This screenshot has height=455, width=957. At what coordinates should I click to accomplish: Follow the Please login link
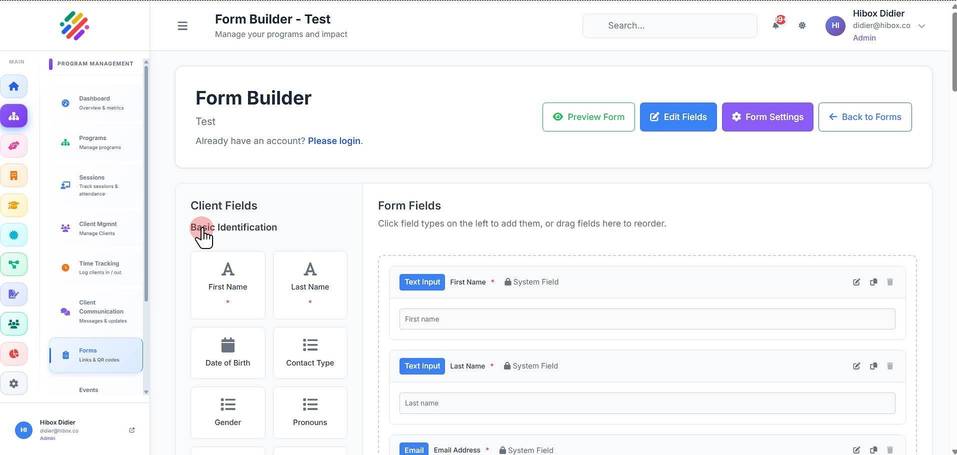tap(334, 140)
